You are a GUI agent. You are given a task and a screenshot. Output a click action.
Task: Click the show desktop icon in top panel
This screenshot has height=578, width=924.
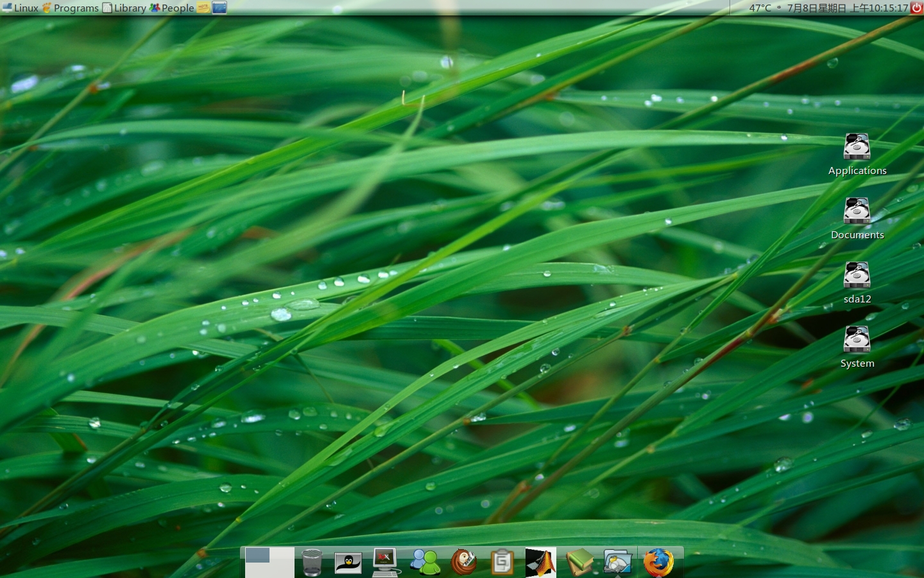pos(219,8)
